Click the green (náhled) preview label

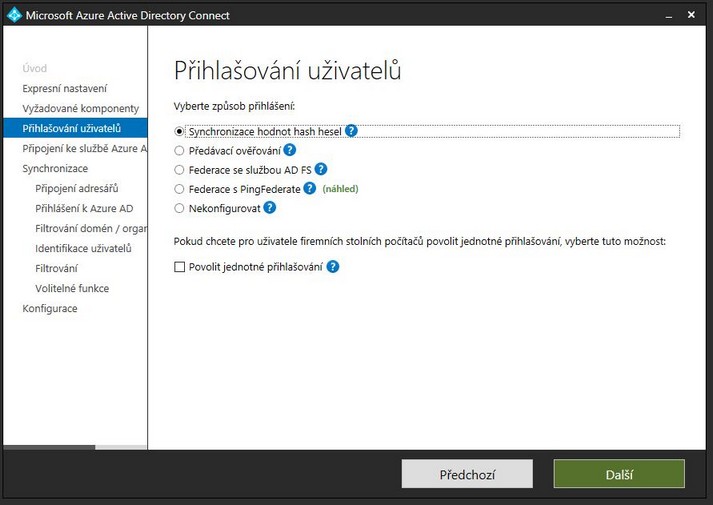coord(340,189)
